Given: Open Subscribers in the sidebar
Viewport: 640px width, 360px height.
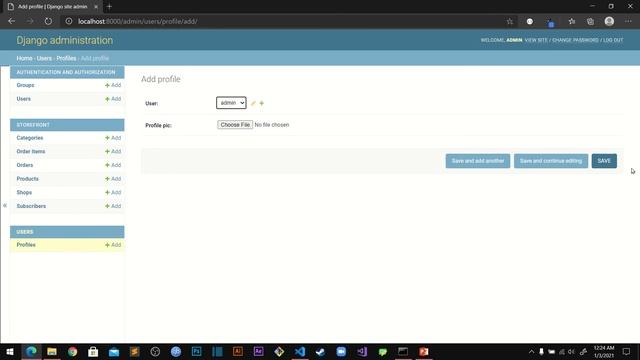Looking at the screenshot, I should [x=31, y=206].
